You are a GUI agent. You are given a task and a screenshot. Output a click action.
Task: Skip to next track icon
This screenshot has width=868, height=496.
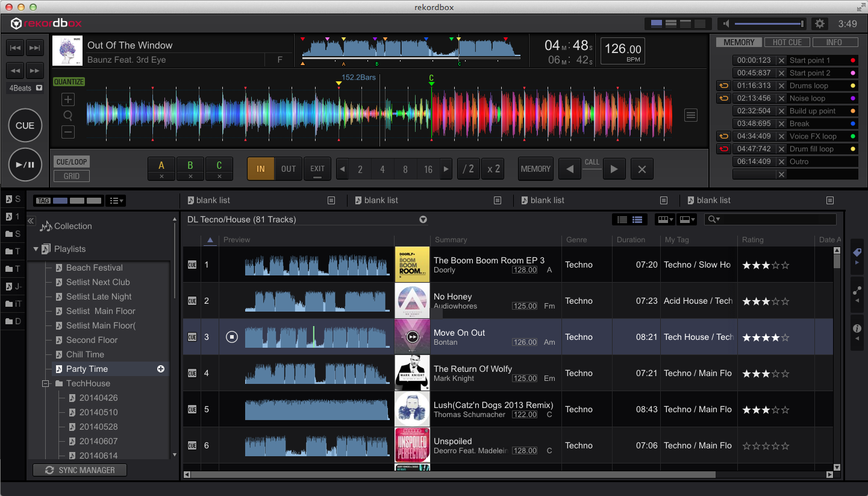point(35,48)
